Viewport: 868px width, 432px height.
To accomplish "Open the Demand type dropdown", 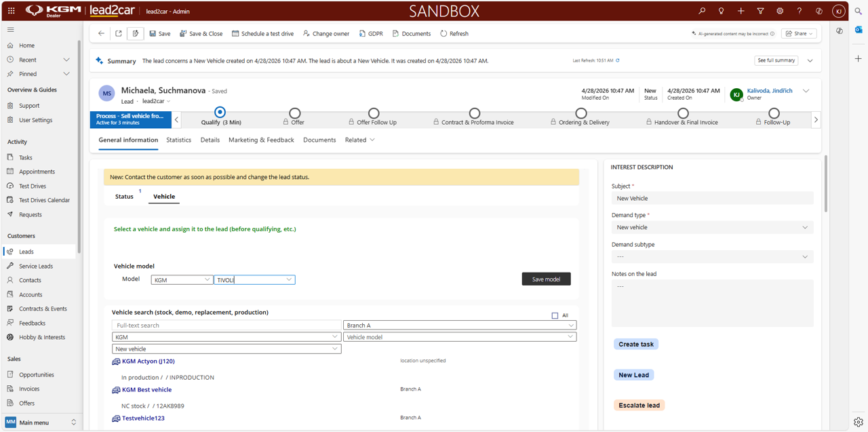I will tap(712, 227).
